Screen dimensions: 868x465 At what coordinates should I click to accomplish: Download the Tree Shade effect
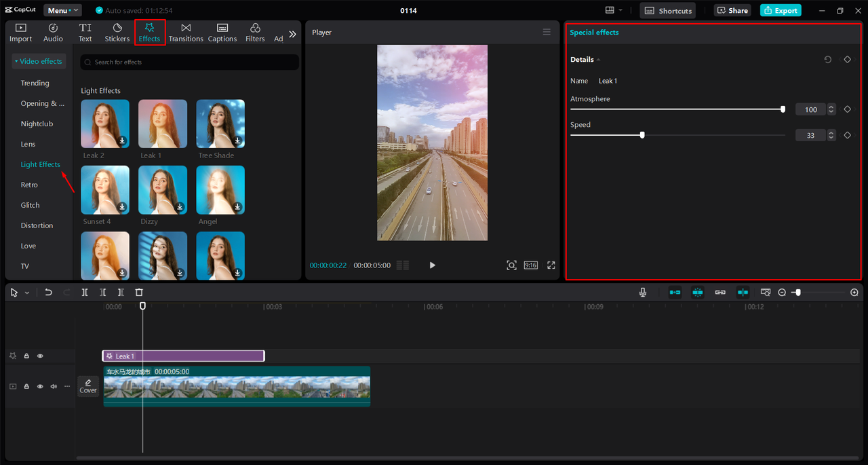click(x=237, y=141)
